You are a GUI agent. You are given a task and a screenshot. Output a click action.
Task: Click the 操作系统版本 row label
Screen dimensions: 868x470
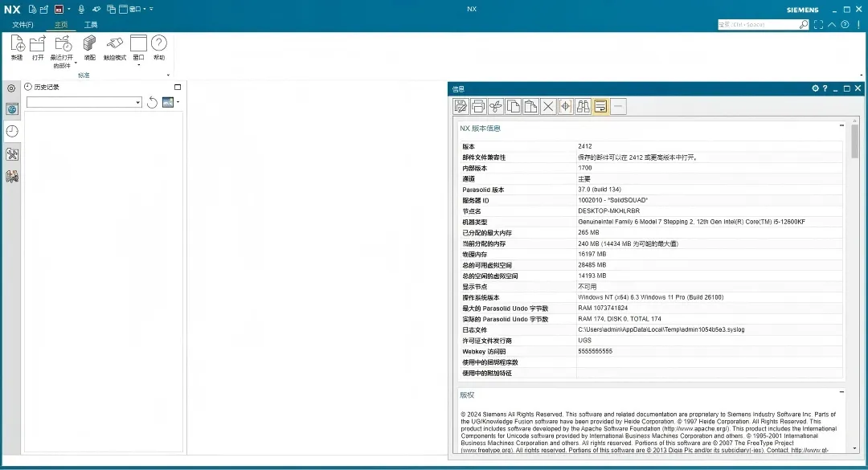click(x=481, y=298)
